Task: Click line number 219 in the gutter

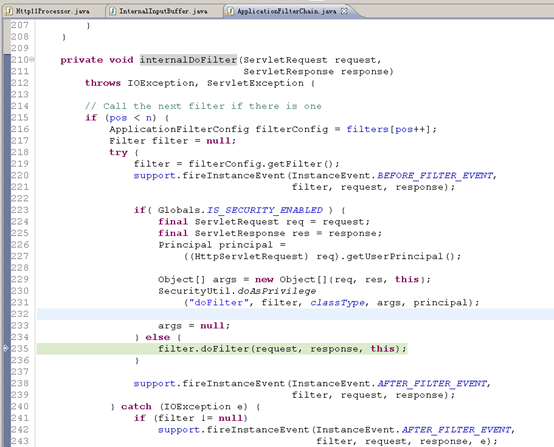Action: (x=20, y=164)
